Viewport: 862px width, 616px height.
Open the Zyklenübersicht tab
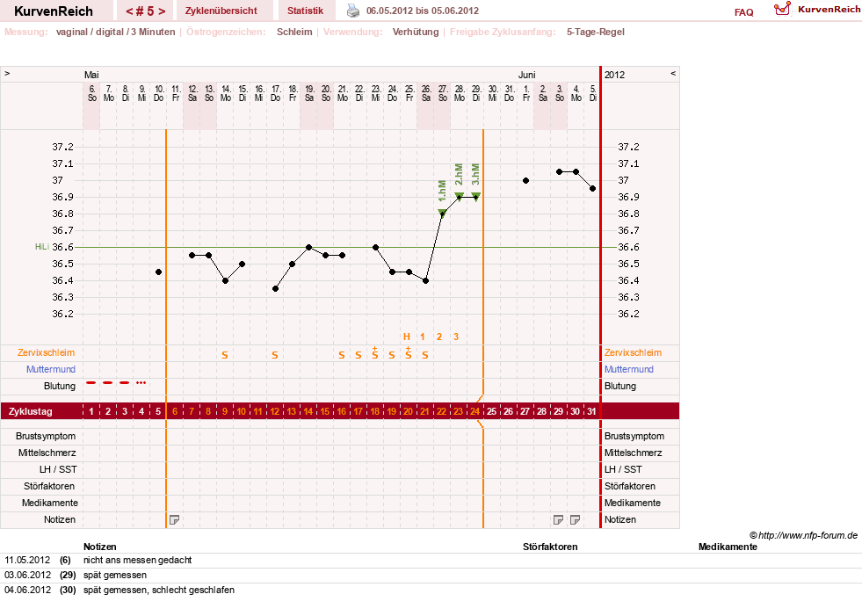tap(221, 11)
